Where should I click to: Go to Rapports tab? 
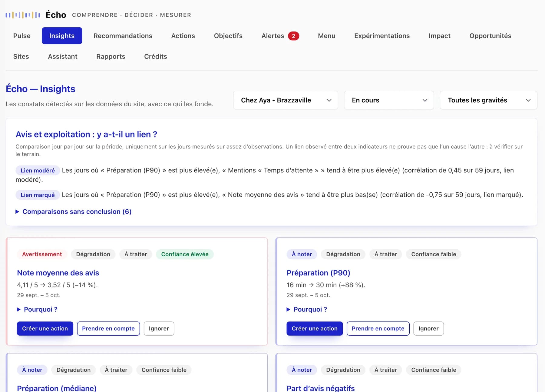[111, 56]
